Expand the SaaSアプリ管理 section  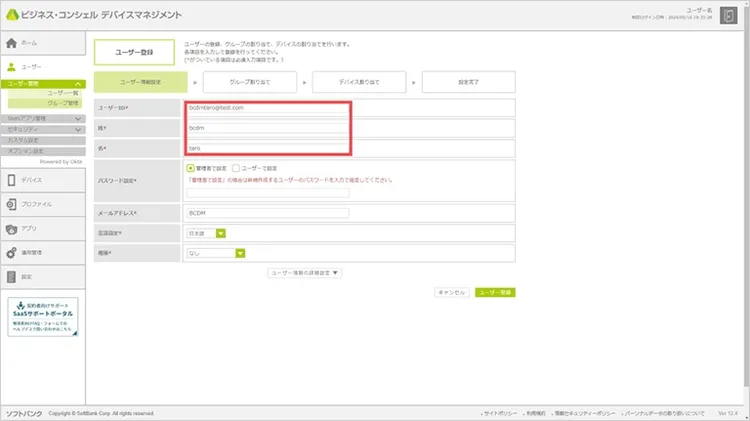pos(43,118)
